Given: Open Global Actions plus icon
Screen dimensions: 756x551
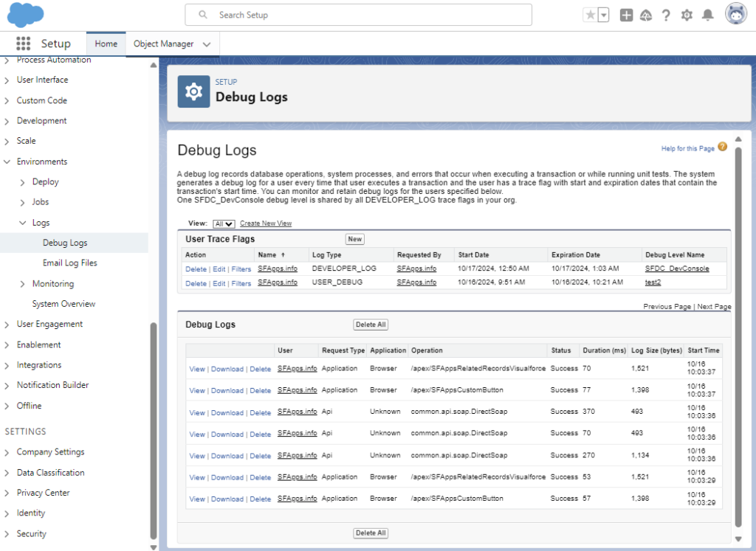Looking at the screenshot, I should click(626, 15).
